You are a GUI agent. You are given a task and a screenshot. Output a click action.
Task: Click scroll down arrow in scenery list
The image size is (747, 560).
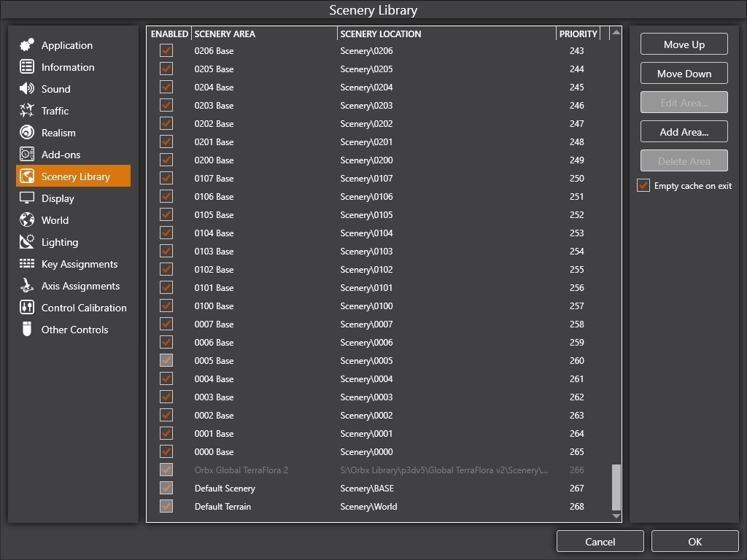point(616,516)
